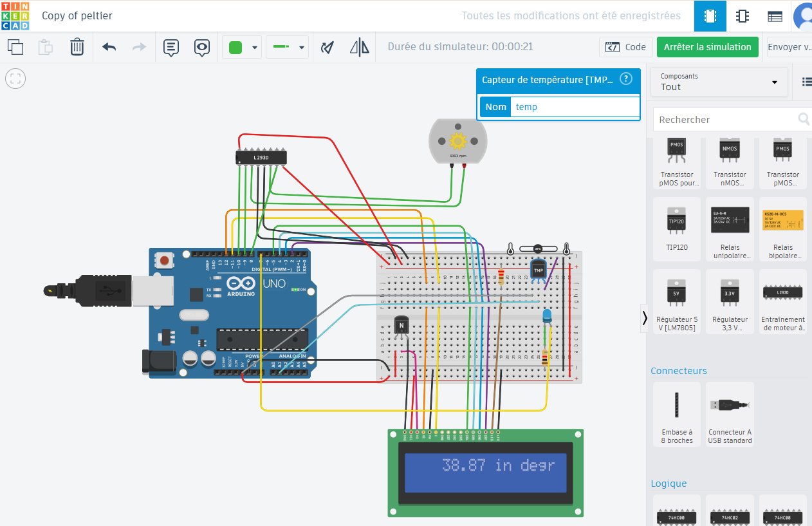The width and height of the screenshot is (812, 526).
Task: Switch to schematic view
Action: coord(743,16)
